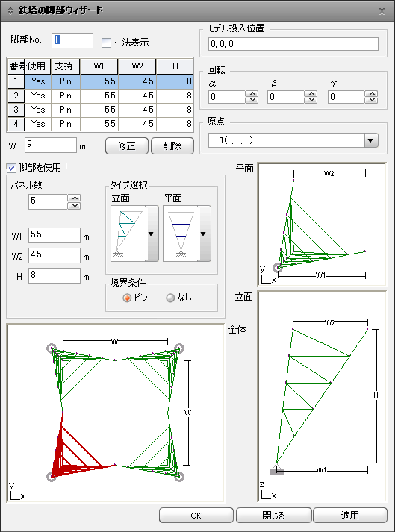Select the なし boundary condition radio

(170, 298)
